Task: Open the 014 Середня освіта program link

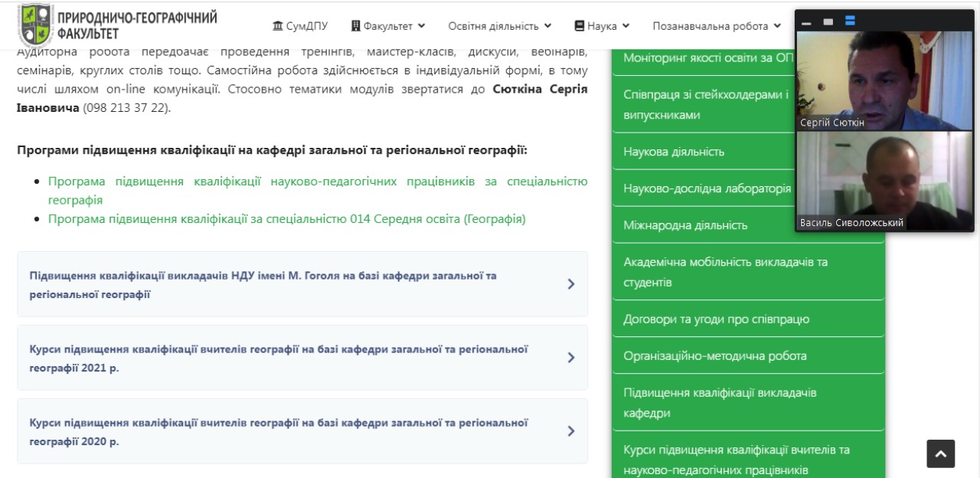Action: pos(286,219)
